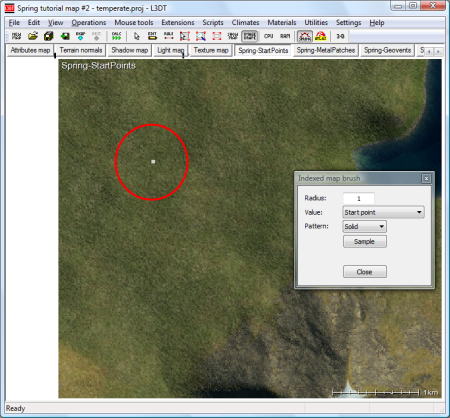Launch the Sapphire renderer icon
Viewport: 450px width, 418px height.
pyautogui.click(x=305, y=36)
